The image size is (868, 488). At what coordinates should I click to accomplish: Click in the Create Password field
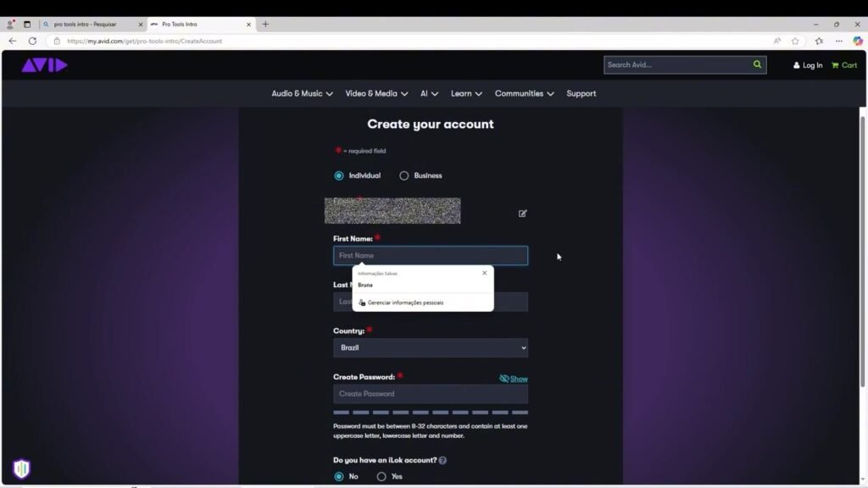431,394
